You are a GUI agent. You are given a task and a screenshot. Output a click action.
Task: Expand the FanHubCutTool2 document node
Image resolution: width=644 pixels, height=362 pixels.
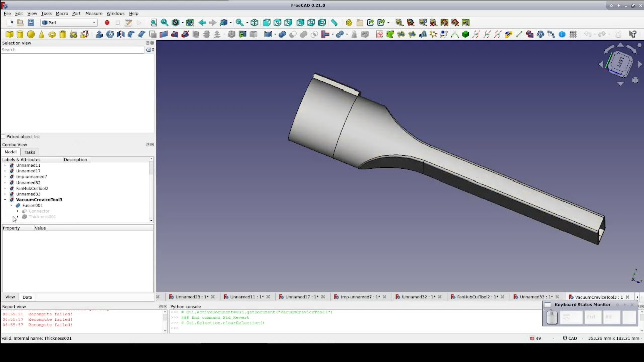tap(5, 188)
